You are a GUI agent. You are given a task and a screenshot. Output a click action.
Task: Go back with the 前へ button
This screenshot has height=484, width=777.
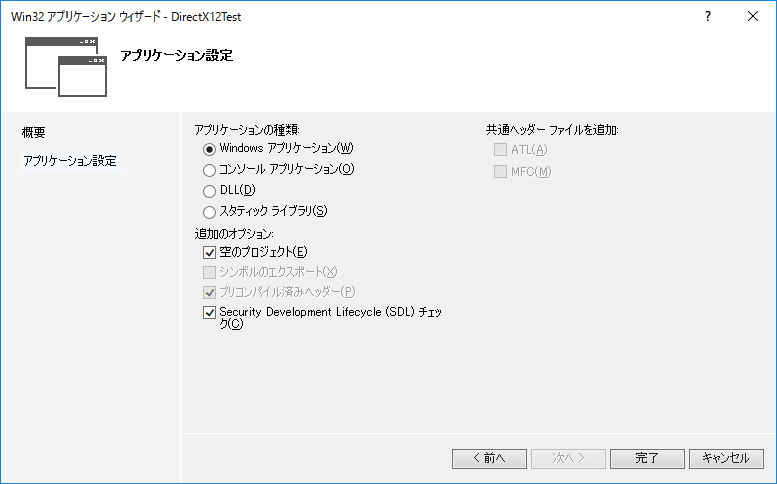coord(488,458)
